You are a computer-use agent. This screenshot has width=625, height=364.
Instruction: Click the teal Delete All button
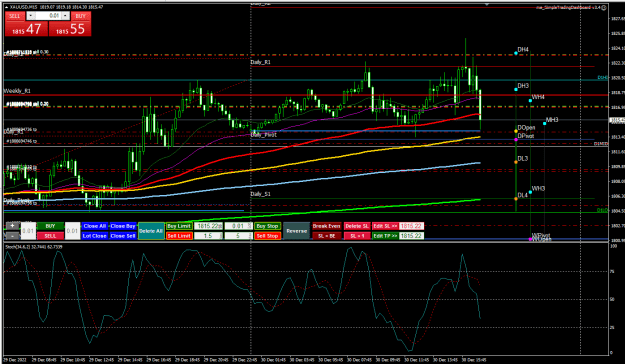151,231
